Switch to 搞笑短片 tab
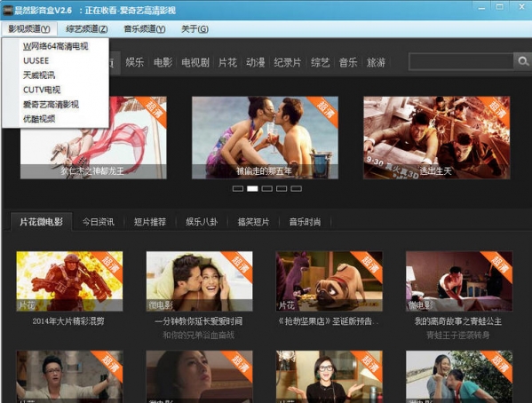Screen dimensions: 532x403 point(253,222)
